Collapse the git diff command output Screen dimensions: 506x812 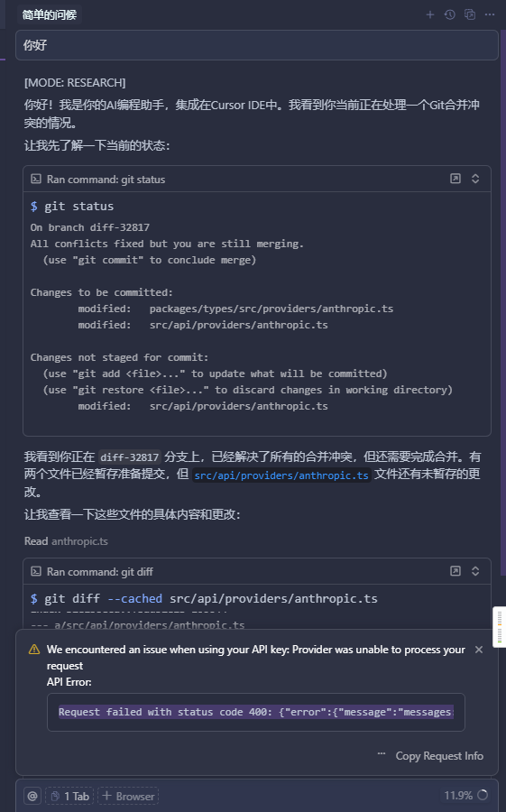[475, 571]
